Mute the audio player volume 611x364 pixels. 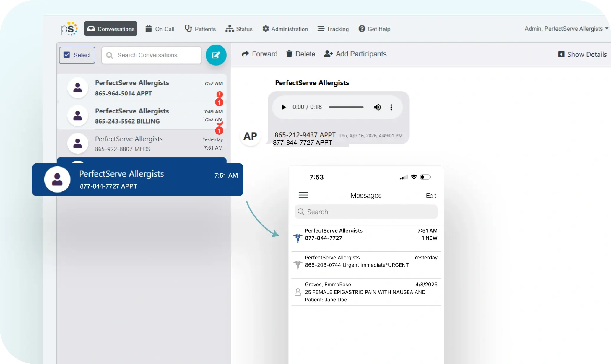click(377, 107)
